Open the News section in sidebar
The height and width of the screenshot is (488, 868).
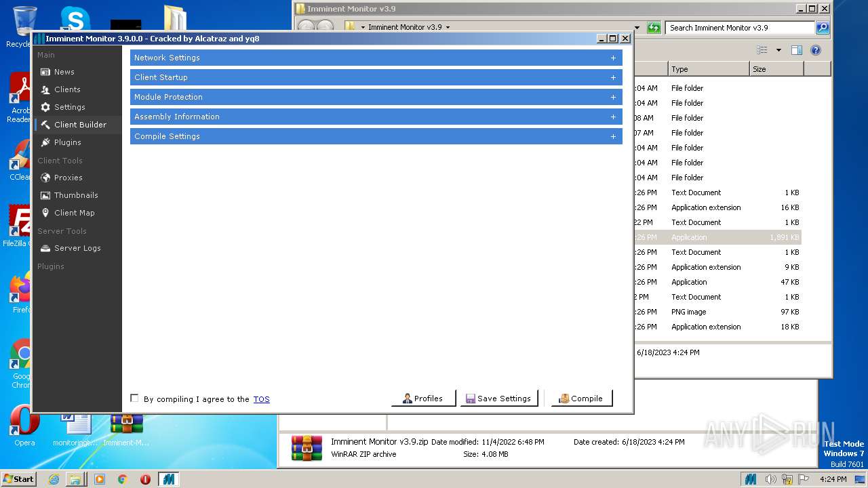[64, 72]
